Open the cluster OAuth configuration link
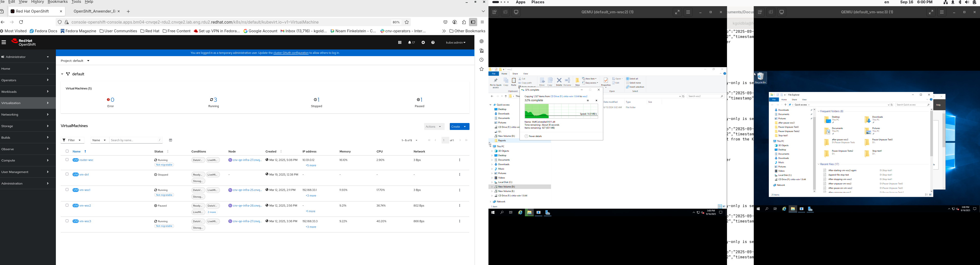The height and width of the screenshot is (265, 980). [x=291, y=53]
